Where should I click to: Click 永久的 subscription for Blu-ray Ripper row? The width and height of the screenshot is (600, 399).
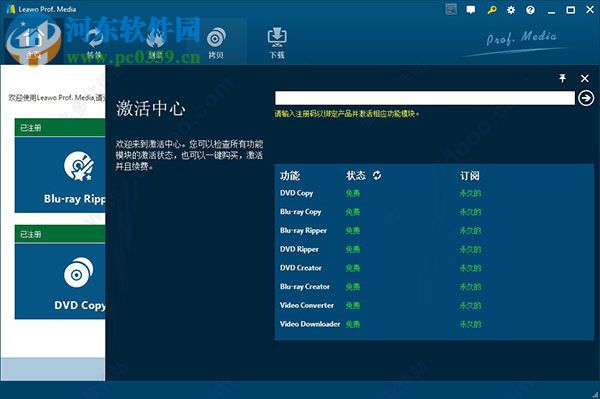(470, 231)
